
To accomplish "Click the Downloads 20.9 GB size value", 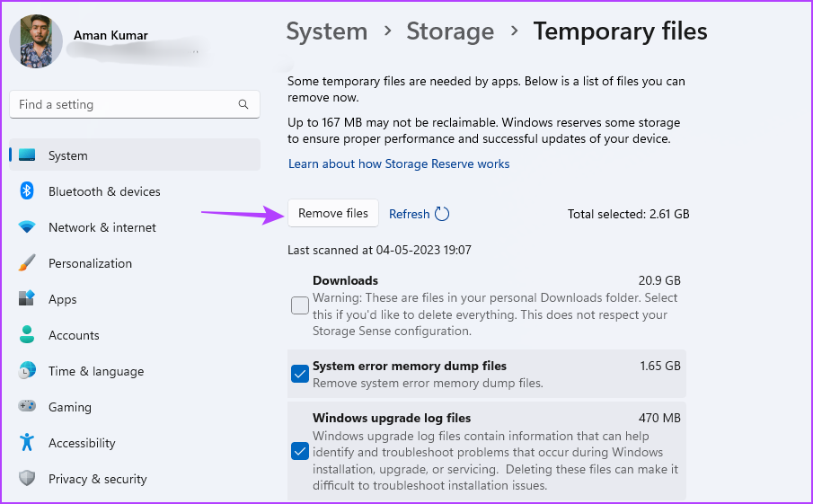I will (659, 280).
